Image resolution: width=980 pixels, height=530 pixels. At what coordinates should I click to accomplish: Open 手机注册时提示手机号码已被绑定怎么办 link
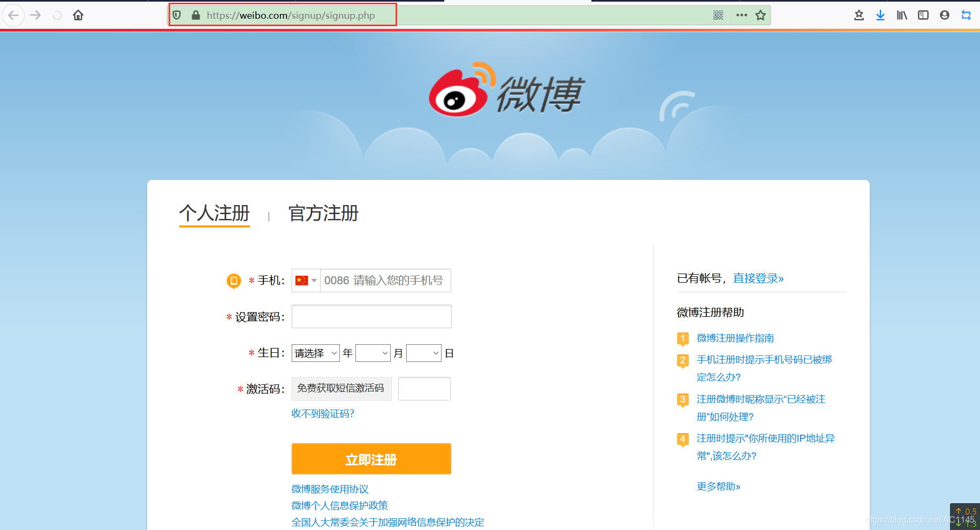click(764, 368)
